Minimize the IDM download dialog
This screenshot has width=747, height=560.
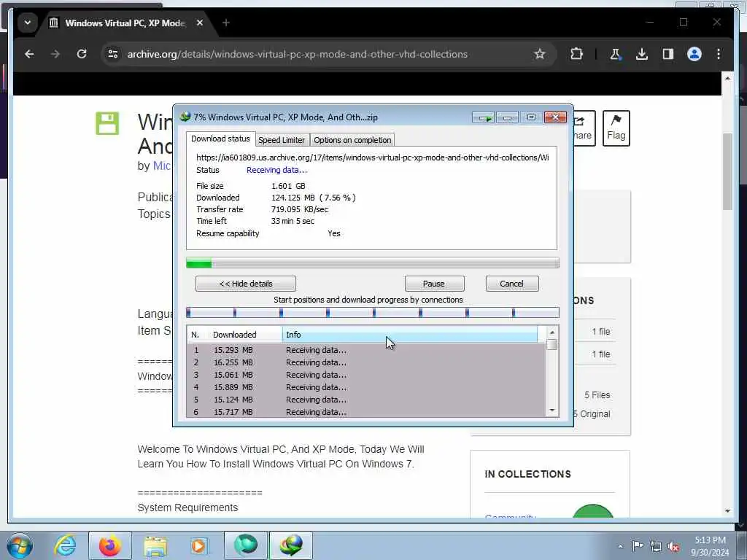coord(507,117)
